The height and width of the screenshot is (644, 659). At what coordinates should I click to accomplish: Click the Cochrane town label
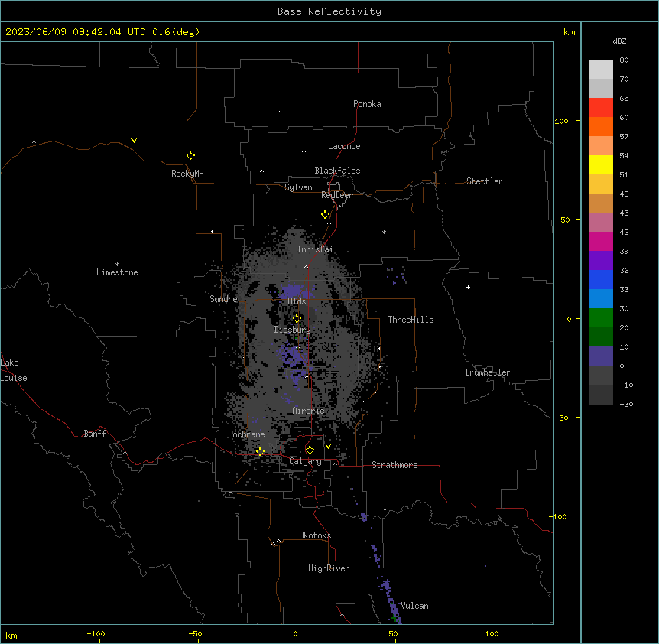[x=246, y=434]
